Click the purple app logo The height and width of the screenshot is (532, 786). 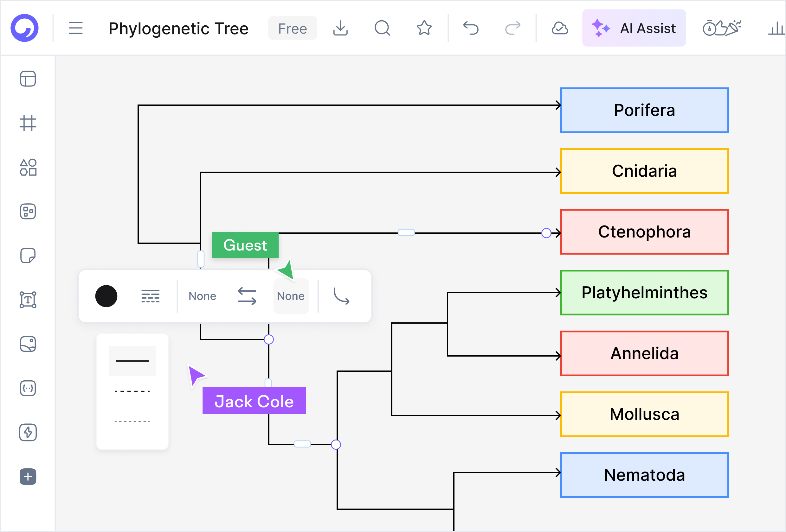click(24, 28)
